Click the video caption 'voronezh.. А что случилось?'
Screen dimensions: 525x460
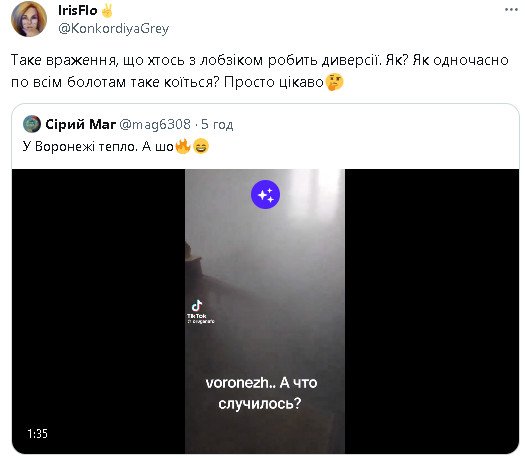[x=261, y=393]
